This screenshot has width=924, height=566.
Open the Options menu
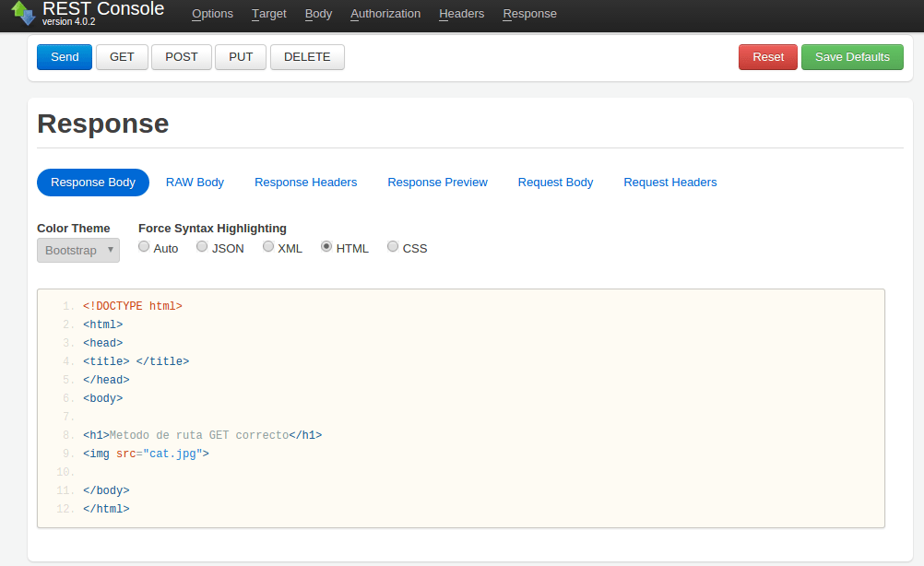[x=212, y=14]
